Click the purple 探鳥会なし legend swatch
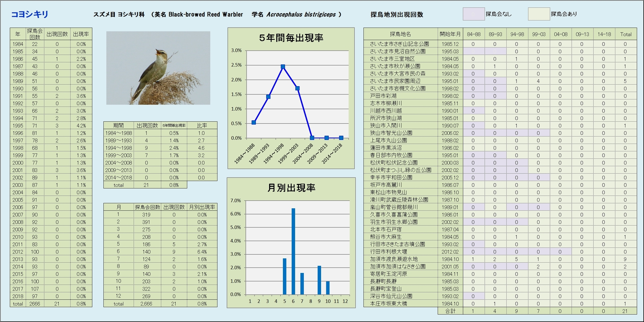Screen dimensions: 644x322 coord(474,14)
